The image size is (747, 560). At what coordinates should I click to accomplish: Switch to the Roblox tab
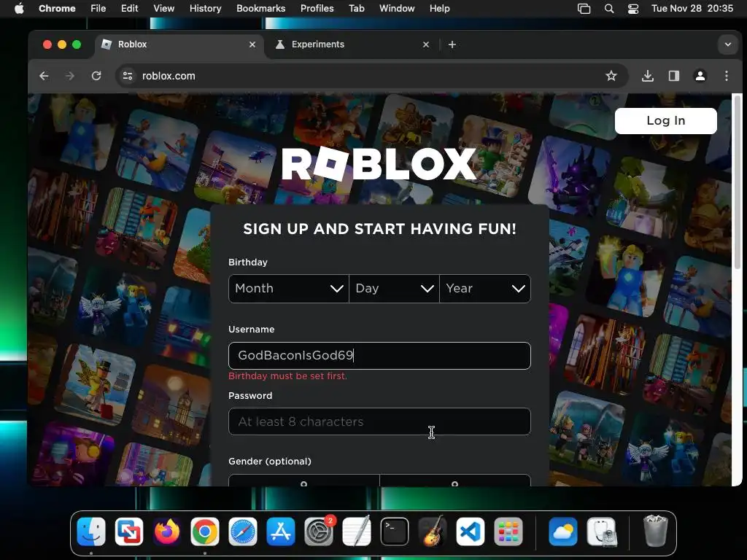point(179,44)
